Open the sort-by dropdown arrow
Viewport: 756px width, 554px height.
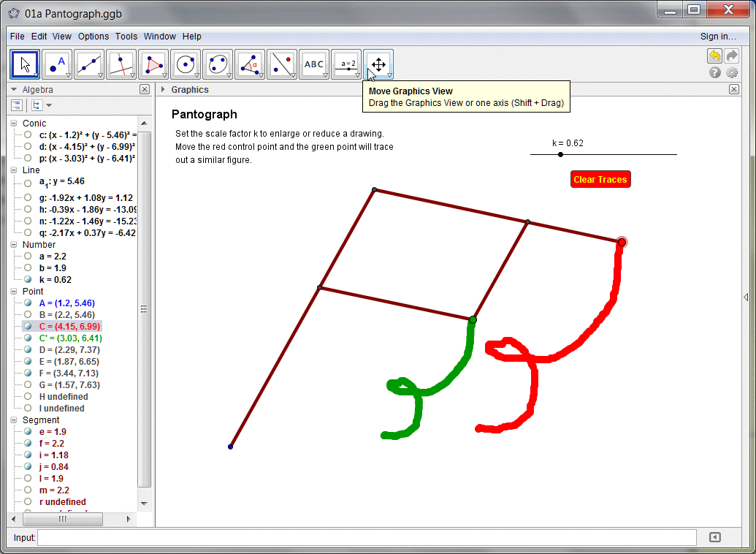pos(49,105)
